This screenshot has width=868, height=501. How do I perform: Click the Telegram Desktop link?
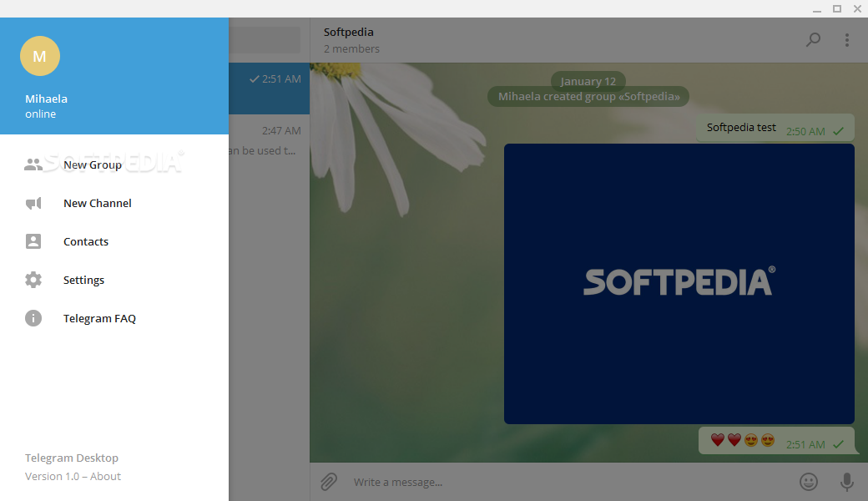[x=72, y=458]
